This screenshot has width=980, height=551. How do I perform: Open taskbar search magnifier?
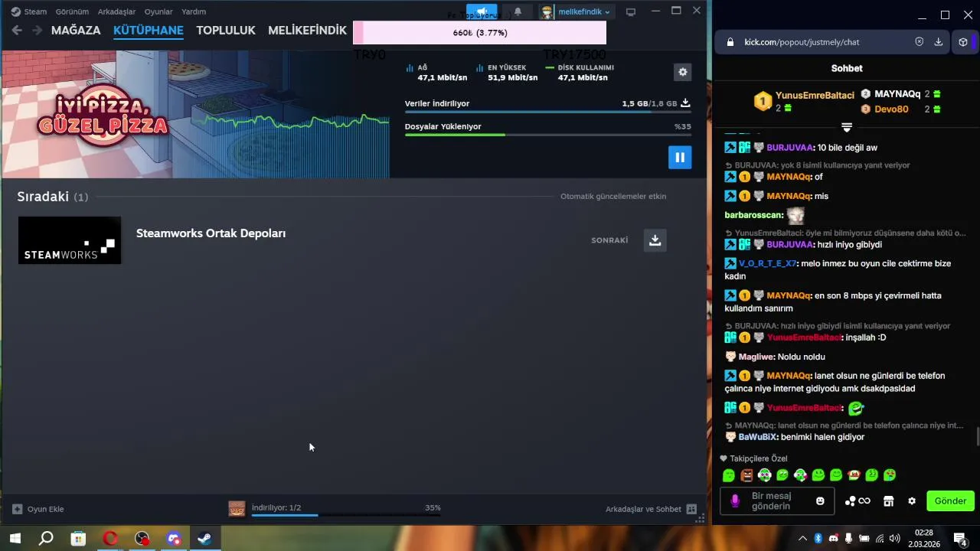pos(46,538)
